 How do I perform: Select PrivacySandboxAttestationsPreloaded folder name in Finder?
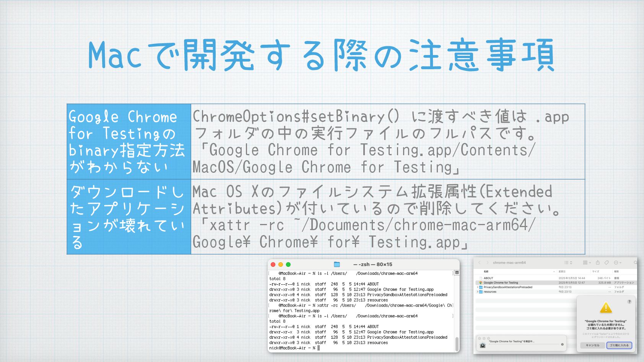pyautogui.click(x=508, y=287)
